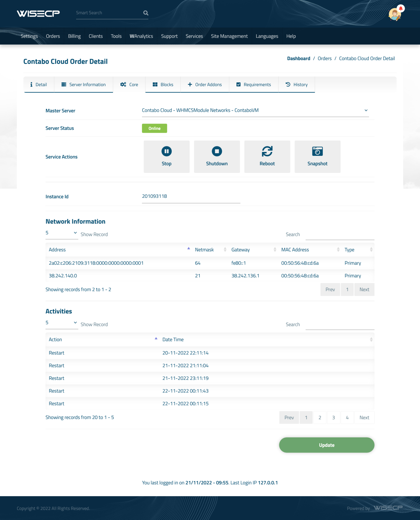Sort network table by MAC Address arrows
420x520 pixels.
coord(338,250)
